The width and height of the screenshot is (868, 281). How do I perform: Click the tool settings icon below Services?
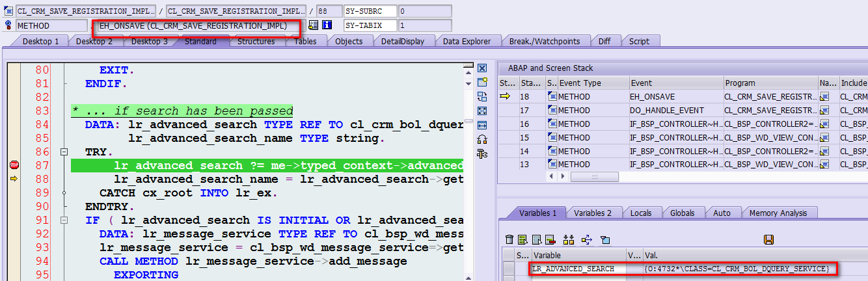click(x=482, y=154)
